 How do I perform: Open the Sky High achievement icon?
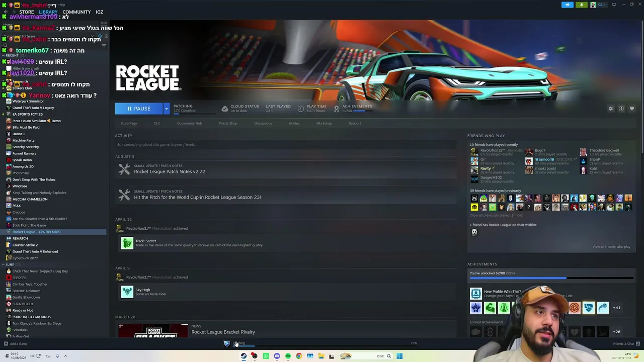click(x=127, y=292)
